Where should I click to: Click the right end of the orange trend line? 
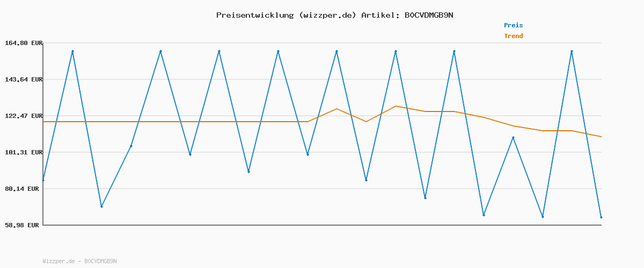(x=601, y=137)
